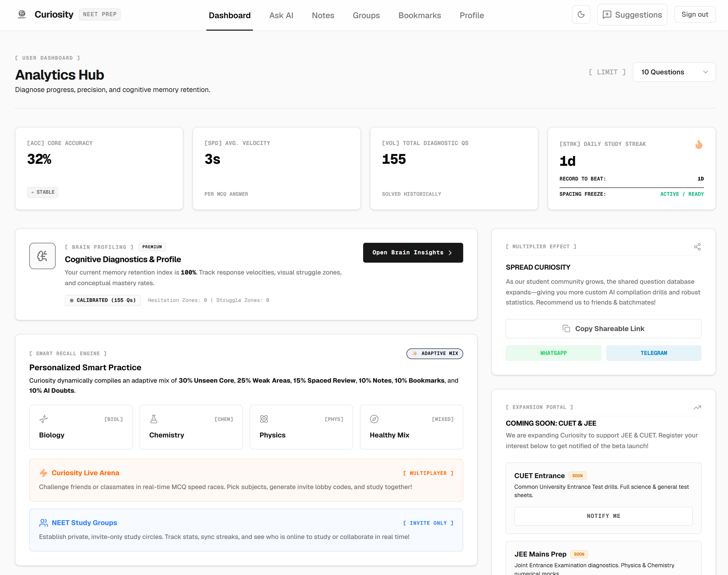The image size is (728, 575).
Task: Expand the 10 Questions limit dropdown
Action: click(674, 72)
